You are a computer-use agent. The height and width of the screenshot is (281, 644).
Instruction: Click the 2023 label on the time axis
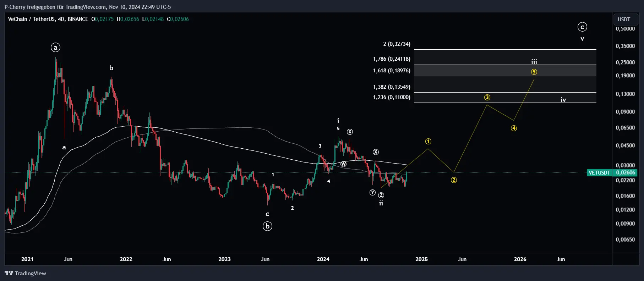click(x=224, y=259)
